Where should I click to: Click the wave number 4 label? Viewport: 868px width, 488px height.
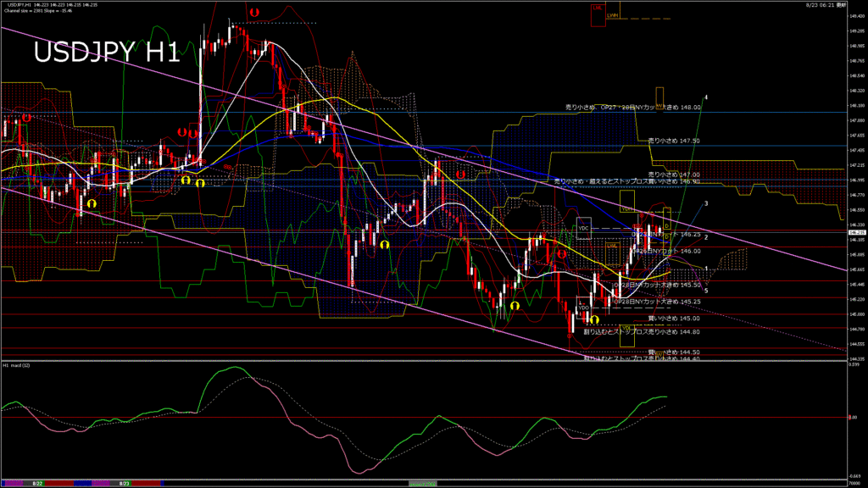[706, 97]
